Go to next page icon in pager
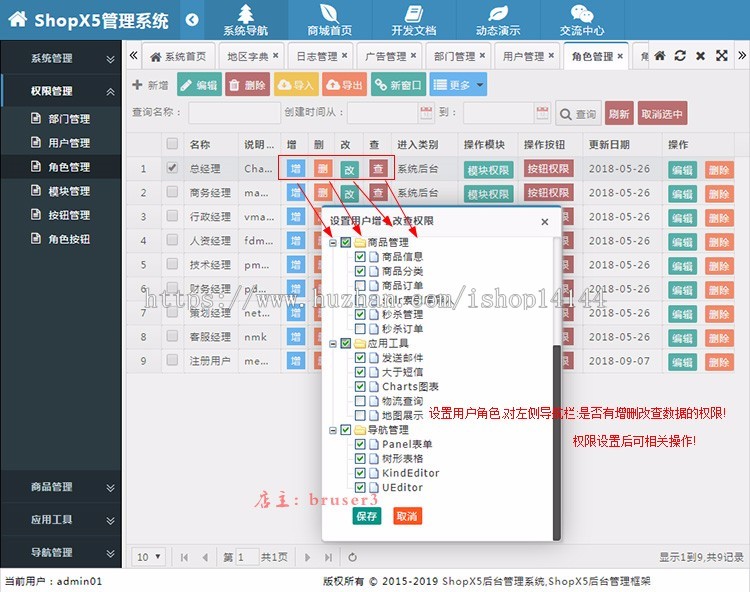Screen dimensions: 750x592 (308, 557)
